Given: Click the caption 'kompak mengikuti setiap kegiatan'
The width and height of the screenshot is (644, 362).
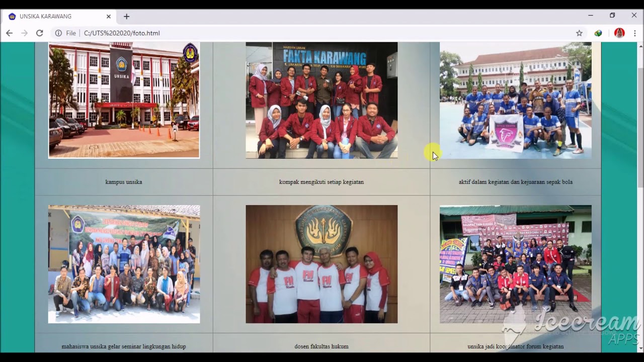Looking at the screenshot, I should coord(321,182).
